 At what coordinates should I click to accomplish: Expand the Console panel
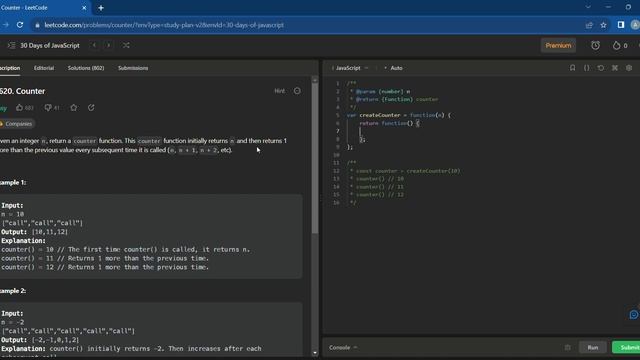(x=343, y=347)
